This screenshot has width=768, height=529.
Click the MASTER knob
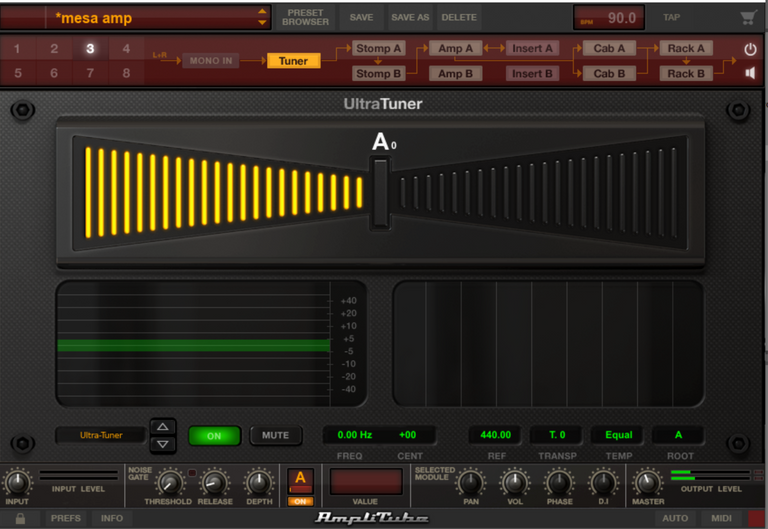point(647,483)
